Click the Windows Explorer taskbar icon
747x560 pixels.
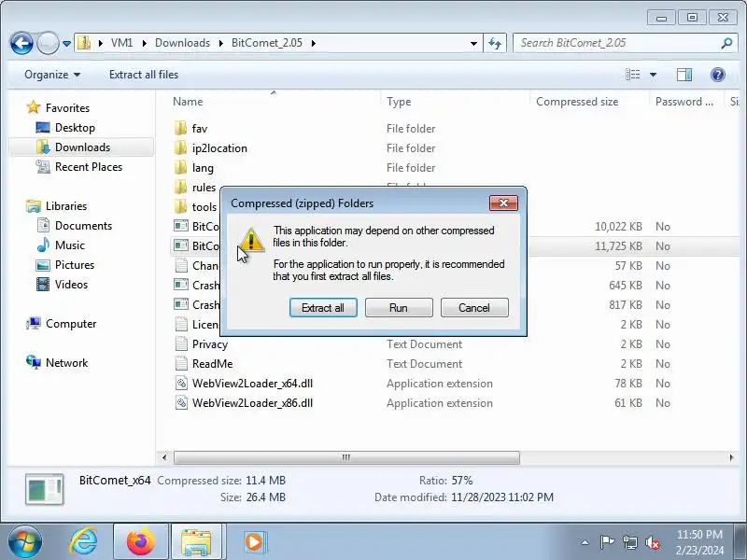pyautogui.click(x=196, y=542)
